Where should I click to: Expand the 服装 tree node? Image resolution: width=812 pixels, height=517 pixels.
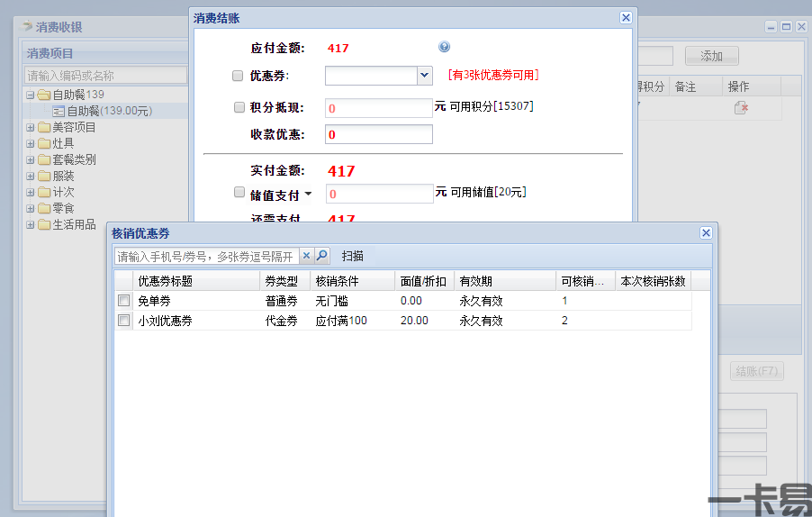(x=30, y=177)
